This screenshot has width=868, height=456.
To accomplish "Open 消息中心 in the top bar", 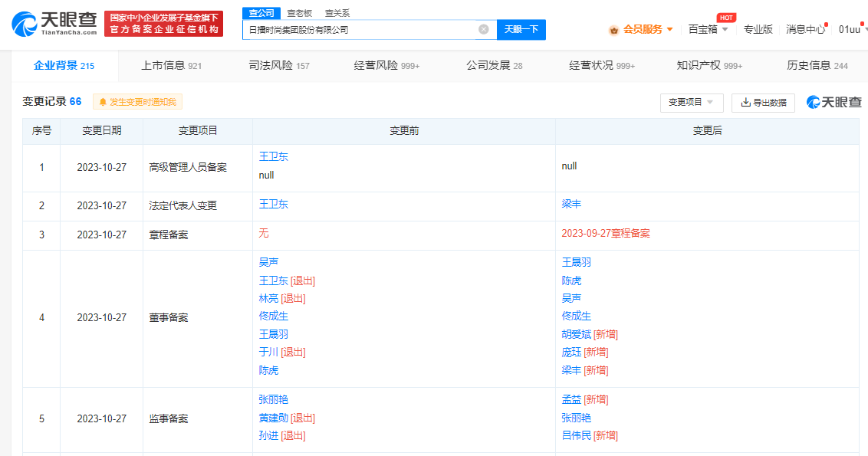I will click(x=805, y=29).
